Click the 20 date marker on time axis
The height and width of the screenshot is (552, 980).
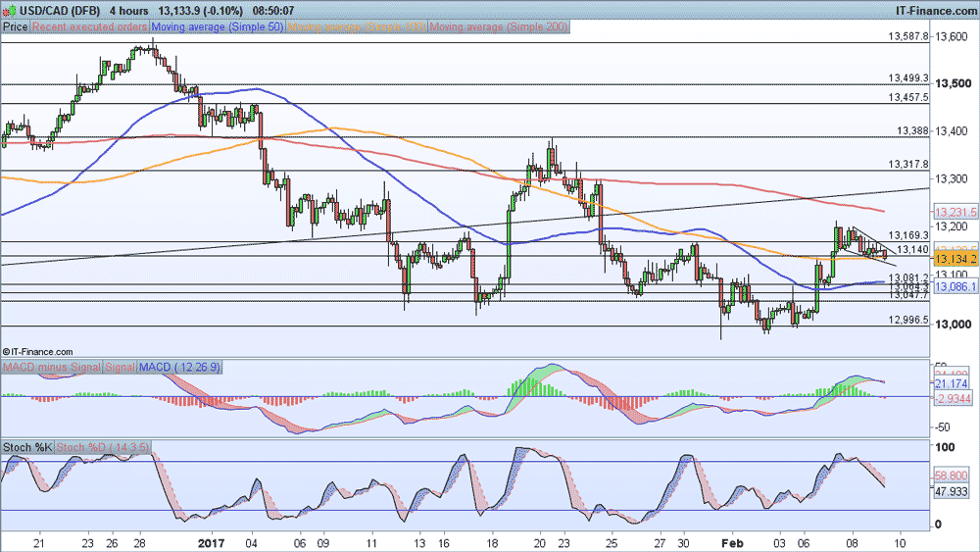(539, 543)
